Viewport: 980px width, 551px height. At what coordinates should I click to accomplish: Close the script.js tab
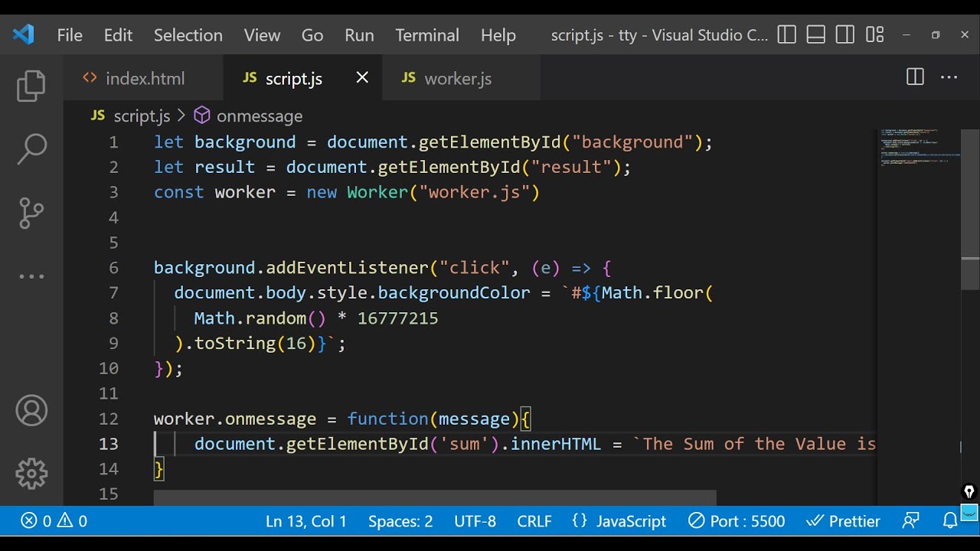pos(362,77)
